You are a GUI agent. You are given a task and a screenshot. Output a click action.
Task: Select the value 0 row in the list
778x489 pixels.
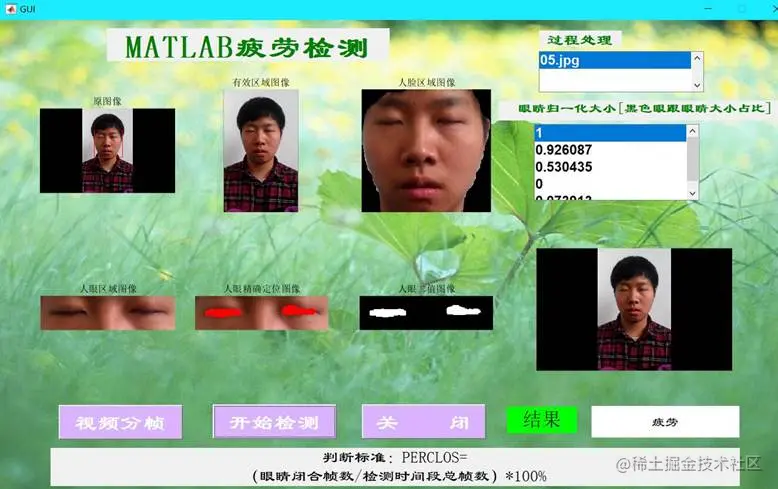610,184
